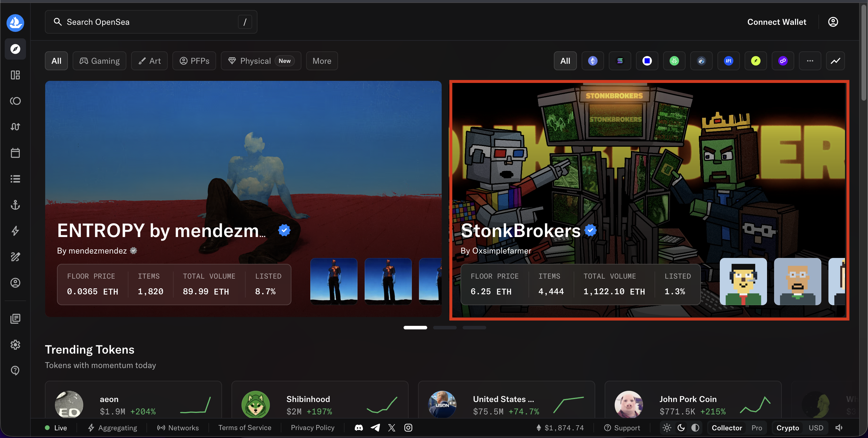Screen dimensions: 868x438
Task: Click the OpenSea logo in the sidebar
Action: pyautogui.click(x=15, y=22)
